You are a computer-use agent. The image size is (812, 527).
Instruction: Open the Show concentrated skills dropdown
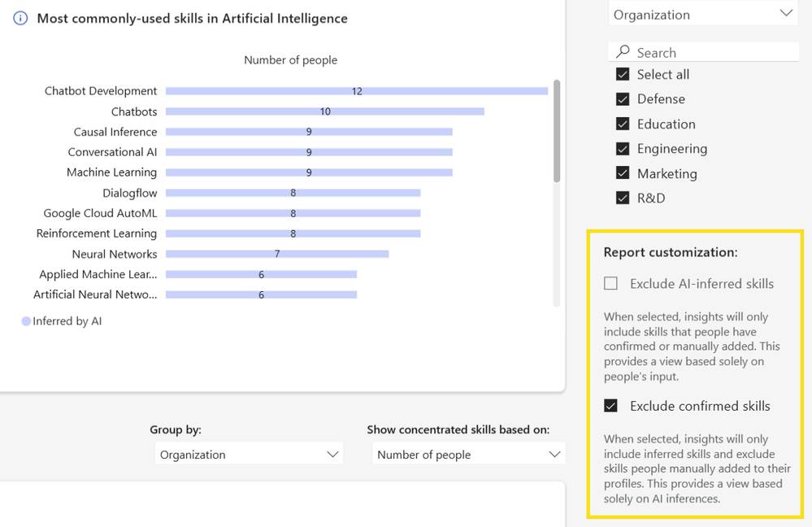[468, 455]
